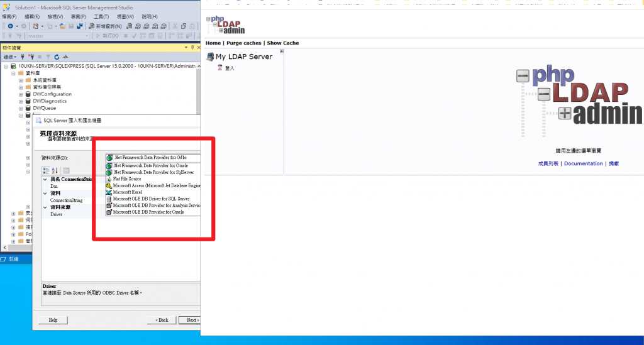Open the data source combo box showing Odbc

click(x=153, y=158)
